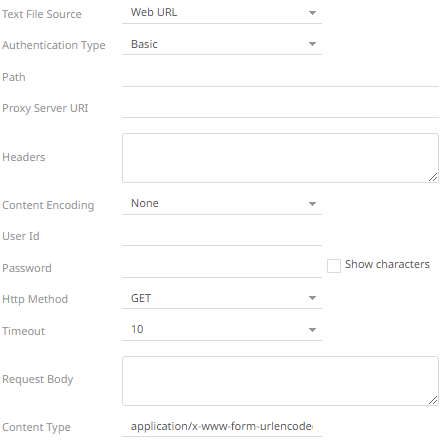Click the User Id input field
Image resolution: width=447 pixels, height=443 pixels.
pos(222,236)
